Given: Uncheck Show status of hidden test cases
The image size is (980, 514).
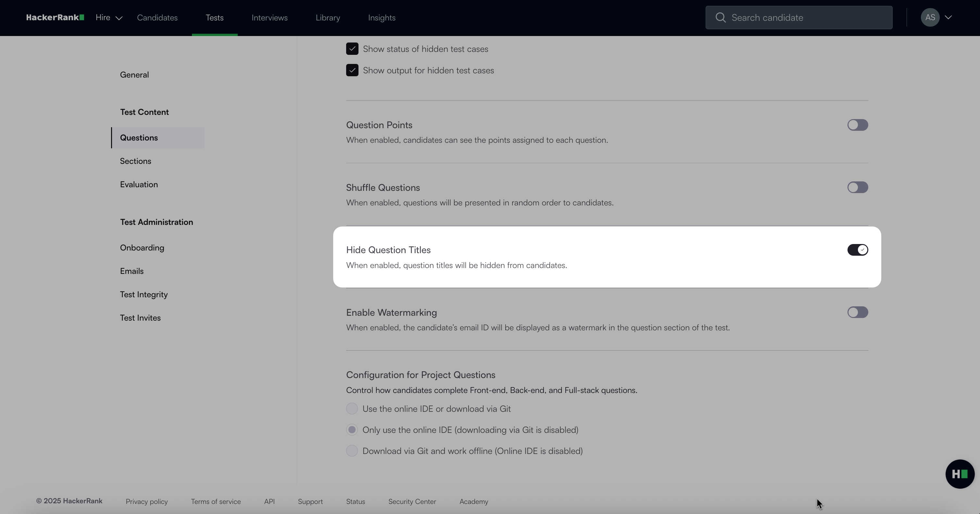Looking at the screenshot, I should (352, 49).
